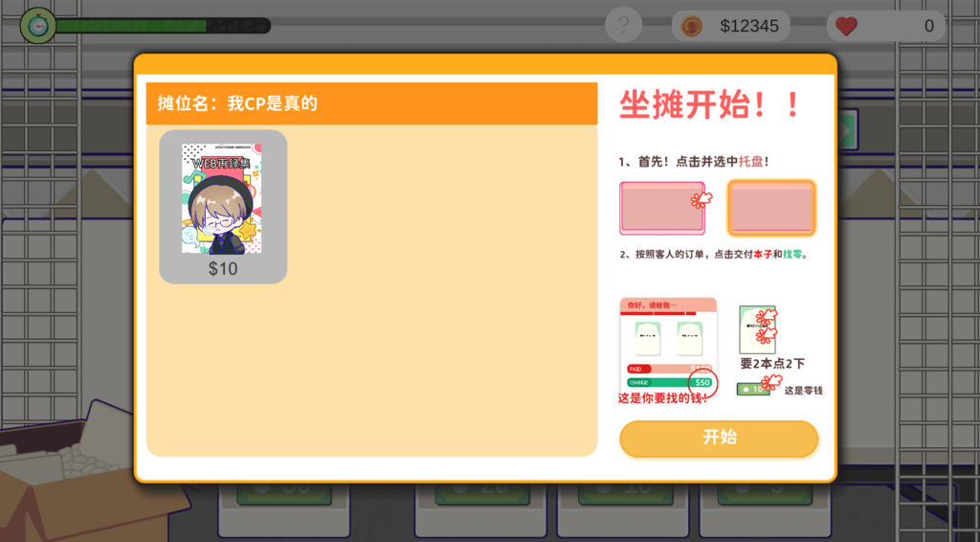
Task: Click the $10 price label
Action: coord(223,269)
